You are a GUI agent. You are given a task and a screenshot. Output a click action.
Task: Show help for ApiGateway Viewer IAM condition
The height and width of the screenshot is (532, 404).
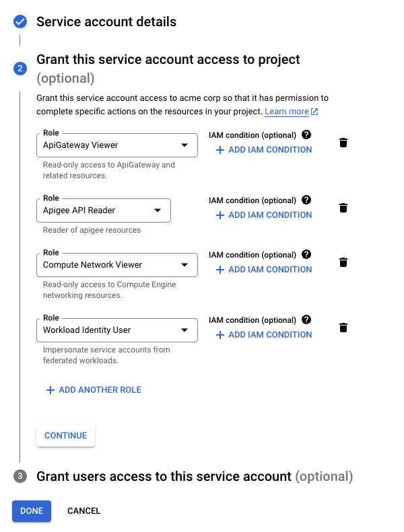(306, 135)
